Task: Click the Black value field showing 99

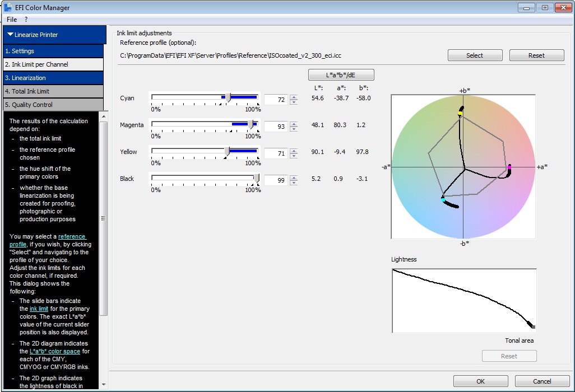Action: [x=276, y=180]
